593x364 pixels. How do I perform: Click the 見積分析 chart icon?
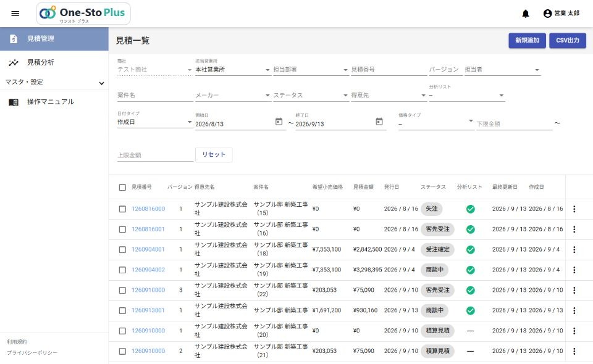coord(14,63)
